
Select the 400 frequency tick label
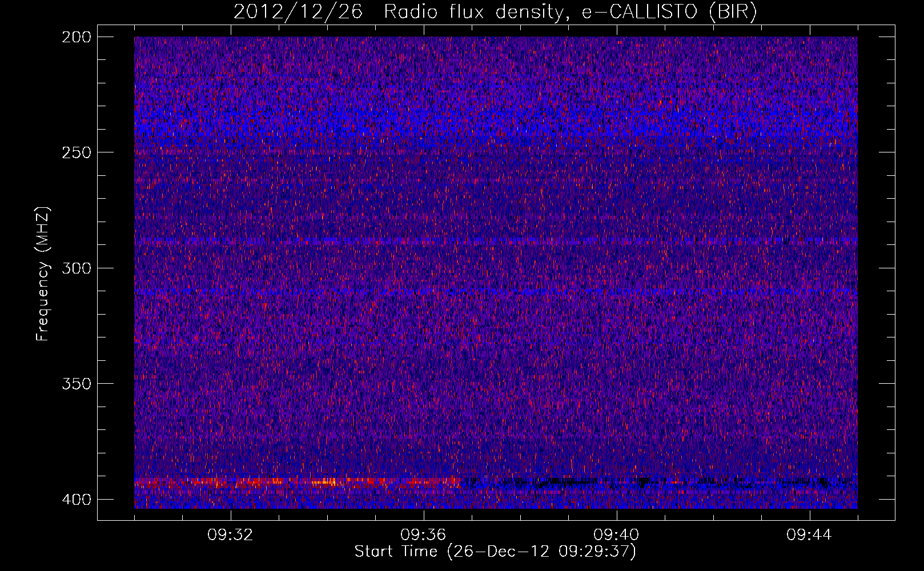coord(77,500)
